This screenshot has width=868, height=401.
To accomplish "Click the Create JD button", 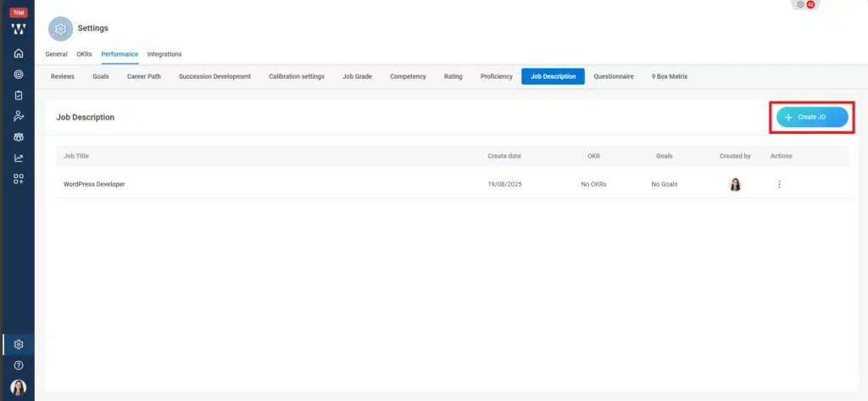I will click(812, 118).
